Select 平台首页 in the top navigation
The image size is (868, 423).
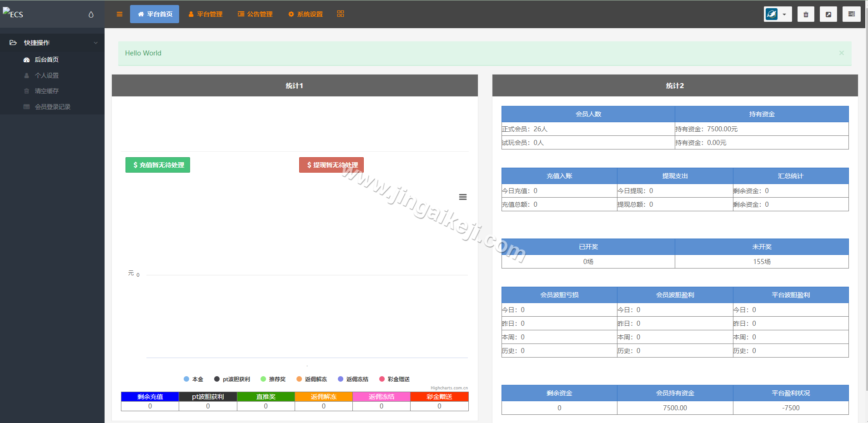coord(154,14)
